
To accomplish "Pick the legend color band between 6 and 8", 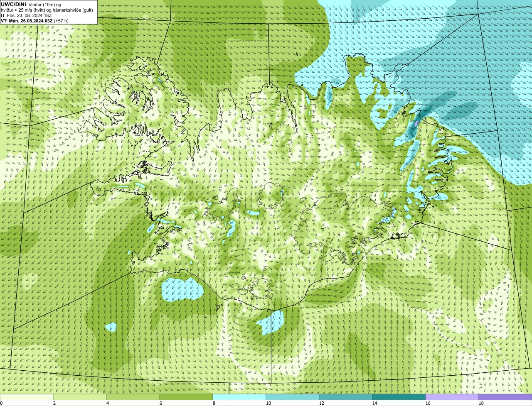I will [x=186, y=397].
